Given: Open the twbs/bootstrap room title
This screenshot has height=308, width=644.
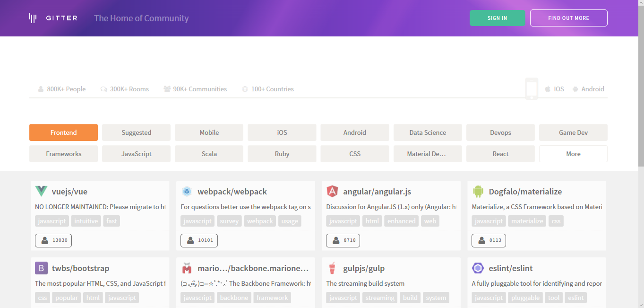Looking at the screenshot, I should pos(80,268).
